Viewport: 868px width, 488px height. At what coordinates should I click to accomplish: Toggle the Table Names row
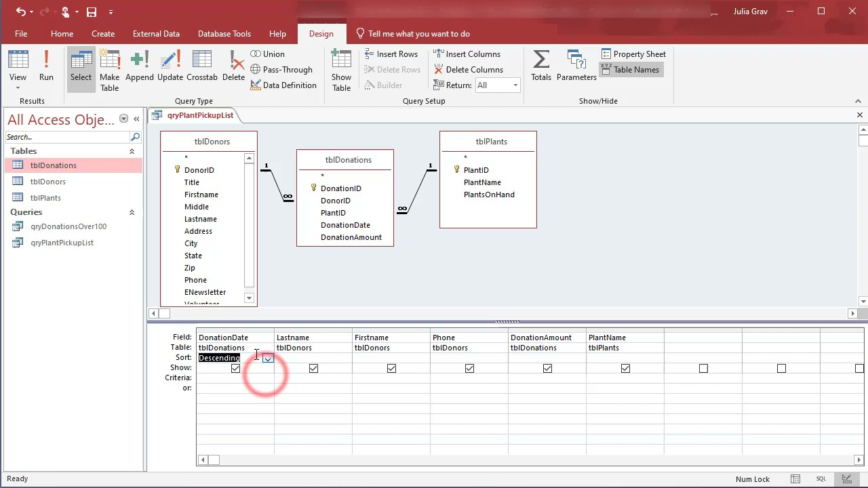pos(630,70)
